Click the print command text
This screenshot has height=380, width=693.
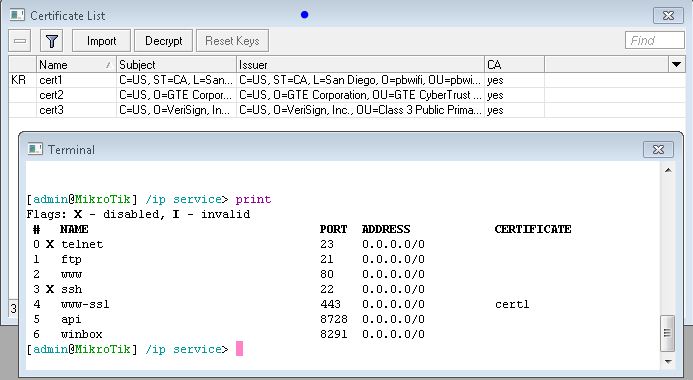tap(253, 200)
